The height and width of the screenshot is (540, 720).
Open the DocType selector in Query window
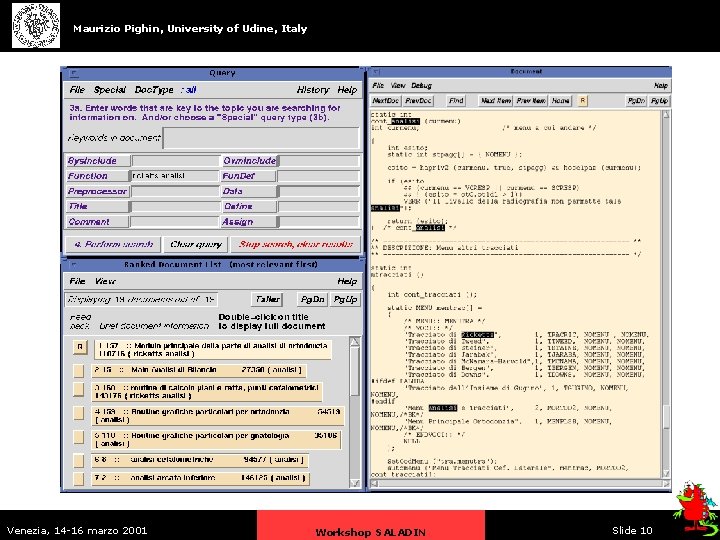pos(156,89)
